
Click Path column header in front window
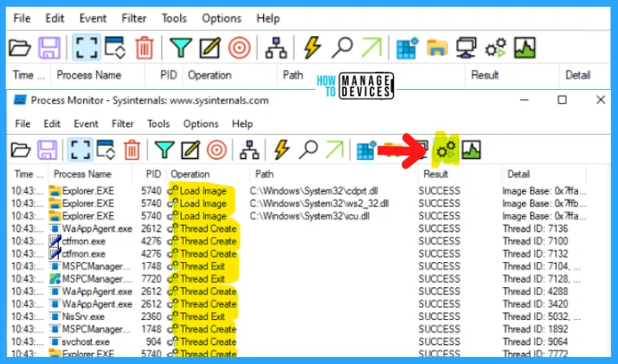[x=265, y=174]
